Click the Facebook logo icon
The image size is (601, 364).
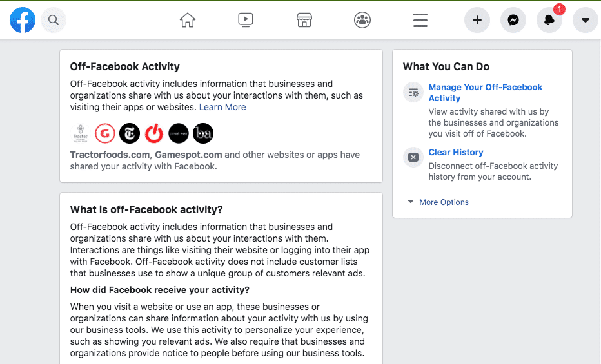coord(23,21)
